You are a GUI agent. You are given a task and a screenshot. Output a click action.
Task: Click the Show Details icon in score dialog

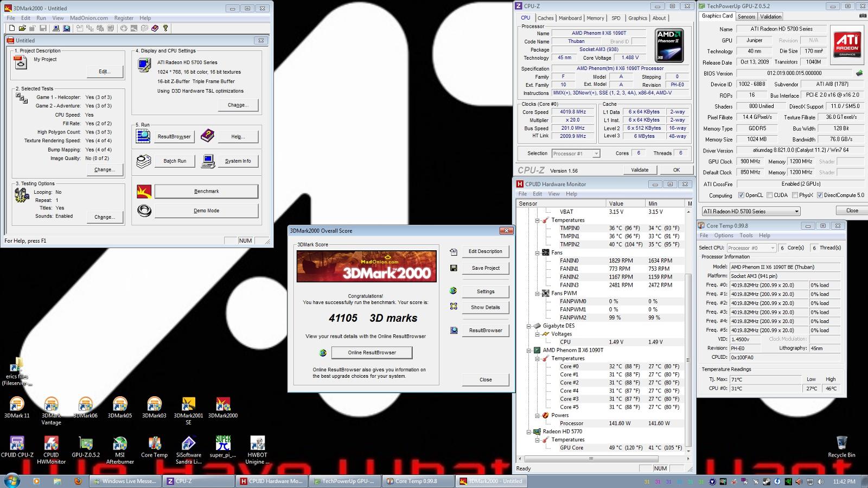tap(454, 307)
